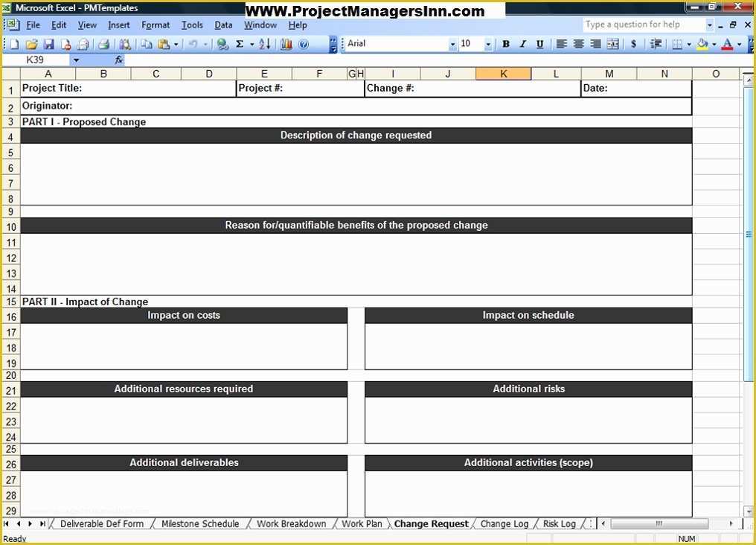Open the Edit menu

59,25
